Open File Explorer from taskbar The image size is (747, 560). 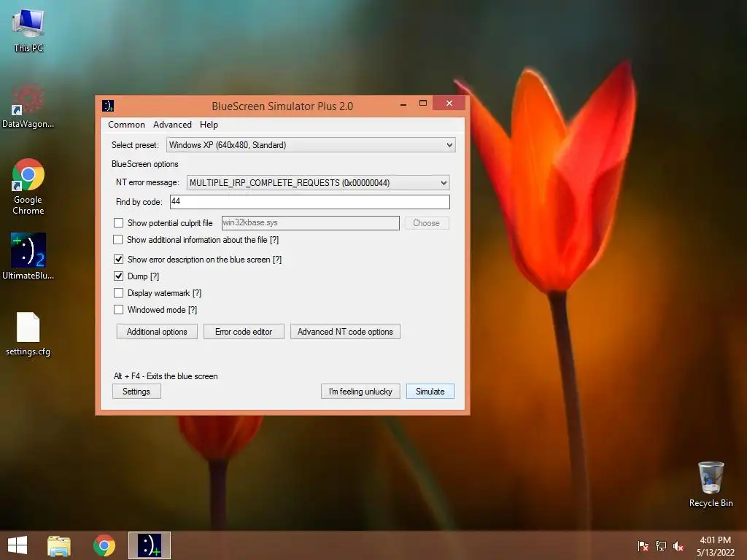[59, 545]
